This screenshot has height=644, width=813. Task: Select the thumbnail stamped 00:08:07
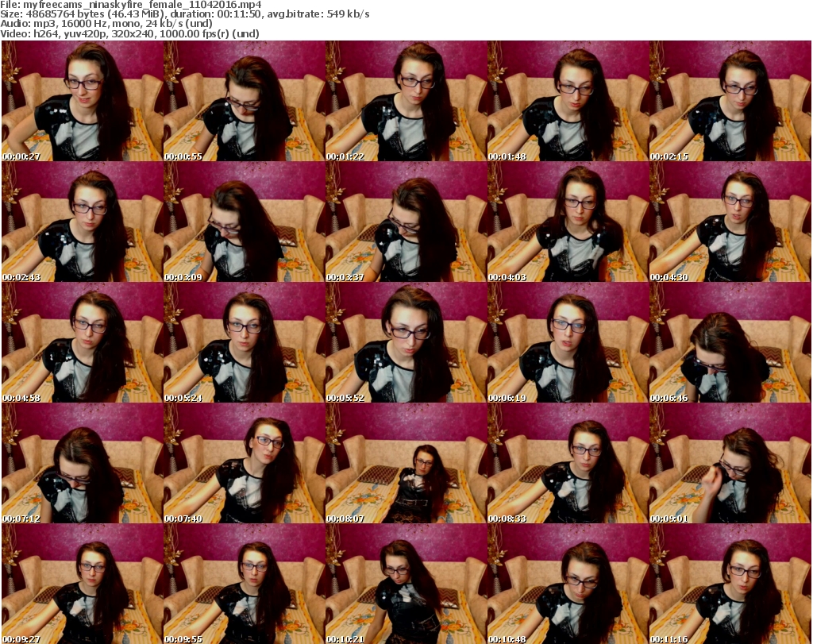pyautogui.click(x=406, y=464)
